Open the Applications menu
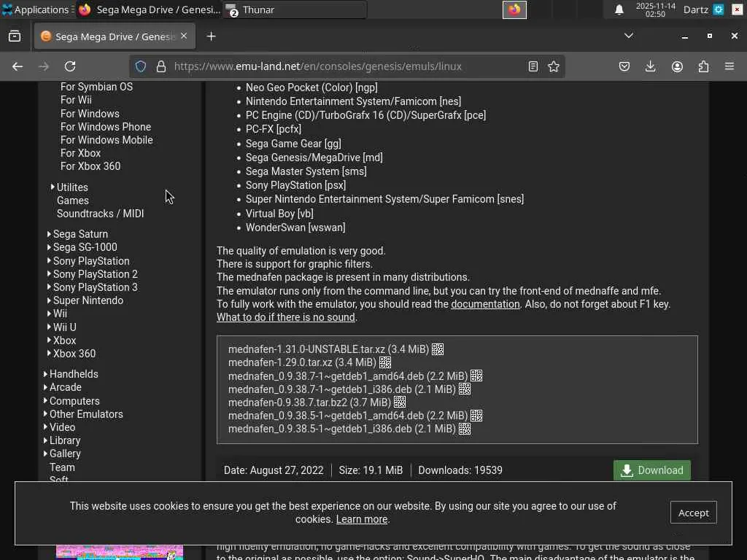This screenshot has width=747, height=560. point(36,9)
